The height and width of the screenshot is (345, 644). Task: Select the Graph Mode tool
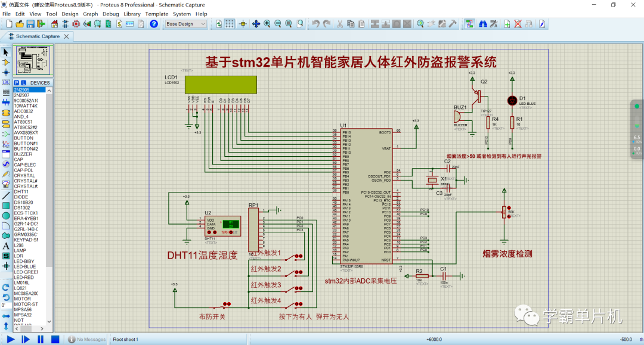(6, 144)
